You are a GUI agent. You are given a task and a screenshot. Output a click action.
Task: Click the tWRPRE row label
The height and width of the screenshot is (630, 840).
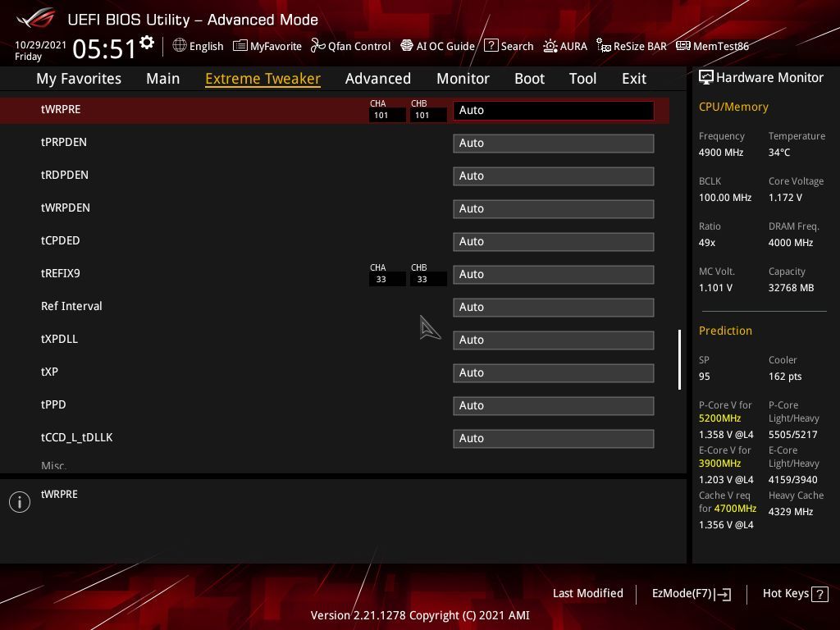click(61, 109)
